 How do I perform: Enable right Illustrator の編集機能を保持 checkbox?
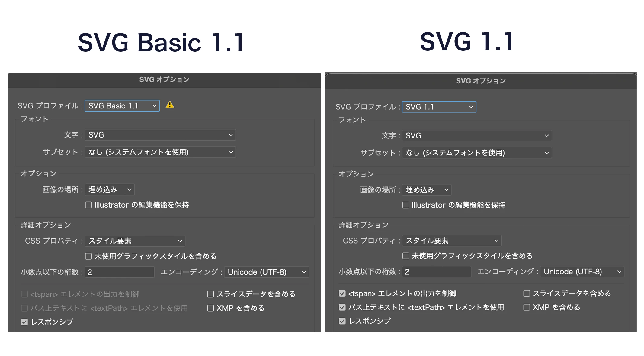coord(406,205)
